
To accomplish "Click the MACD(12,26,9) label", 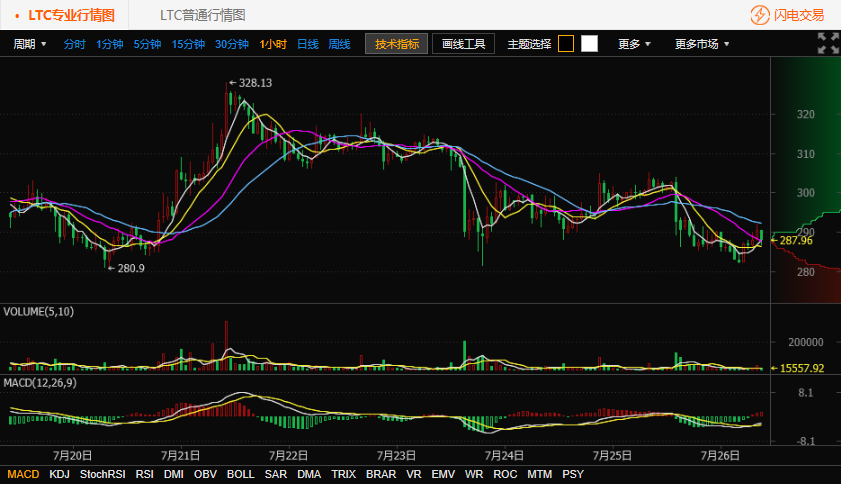I will pos(40,383).
